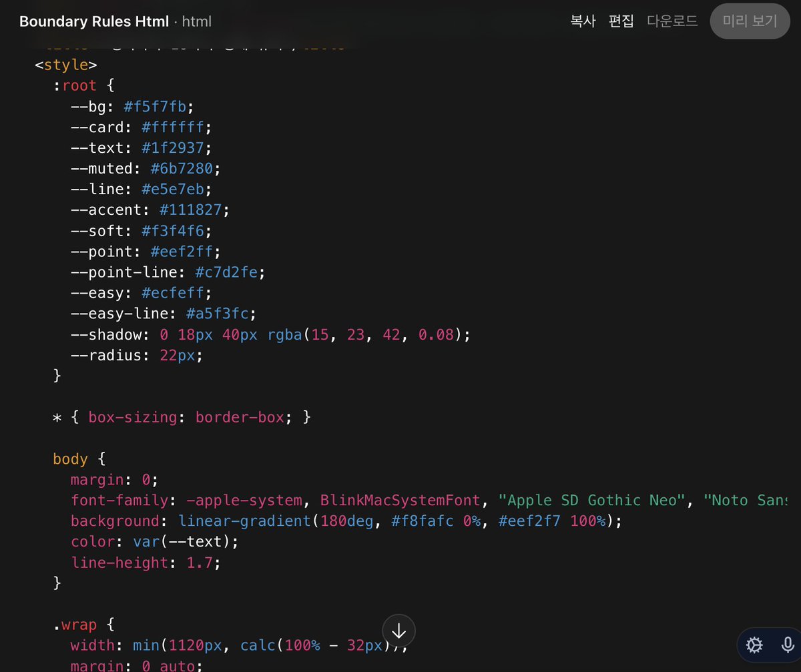Viewport: 801px width, 672px height.
Task: Click the opening style tag
Action: click(x=66, y=65)
